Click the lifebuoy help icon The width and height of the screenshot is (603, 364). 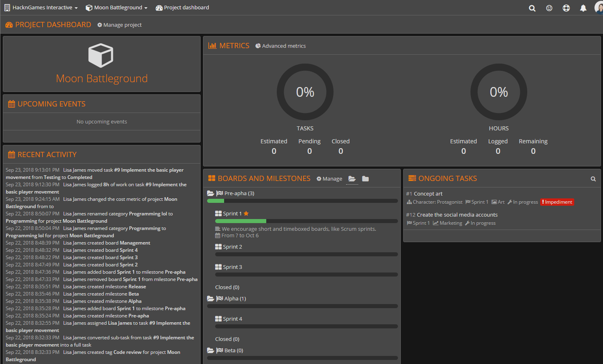[x=566, y=8]
